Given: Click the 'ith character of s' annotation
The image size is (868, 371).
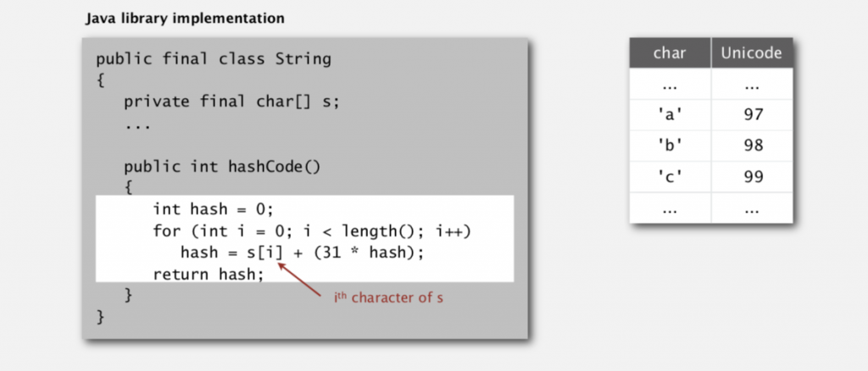Looking at the screenshot, I should (387, 297).
